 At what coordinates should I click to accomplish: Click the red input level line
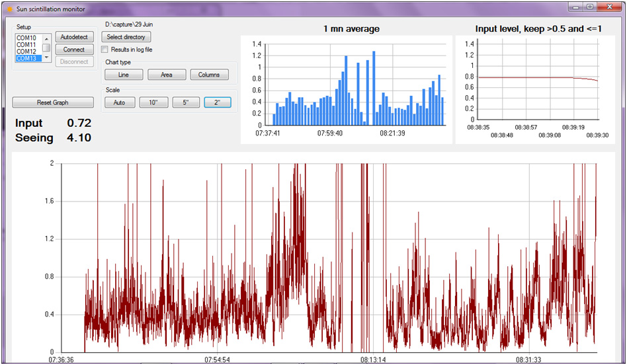[538, 77]
